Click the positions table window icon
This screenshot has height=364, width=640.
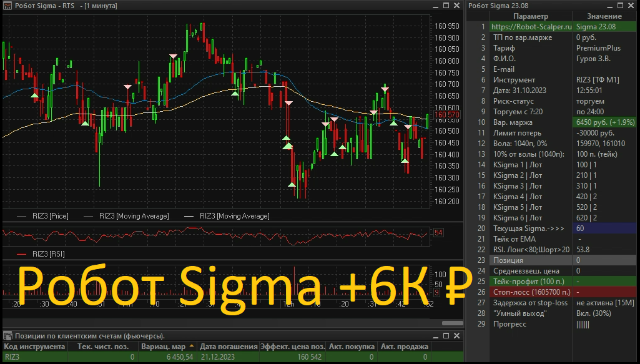click(x=7, y=336)
